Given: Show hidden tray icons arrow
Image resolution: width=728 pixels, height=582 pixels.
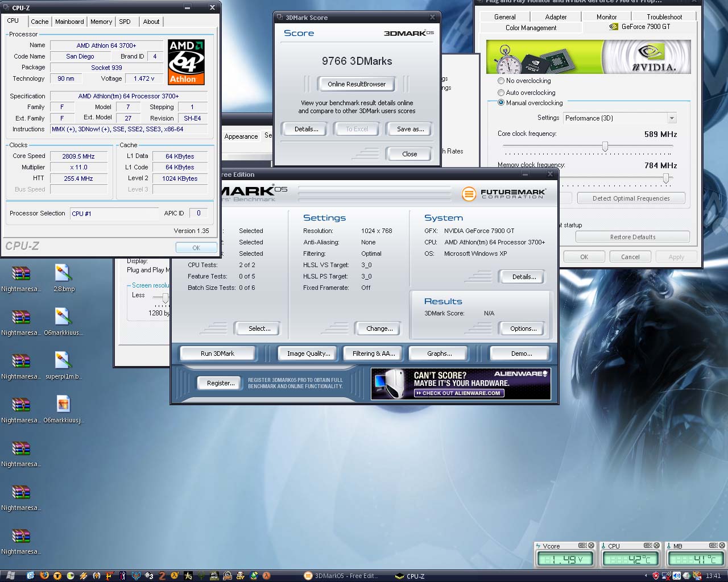Looking at the screenshot, I should [646, 576].
